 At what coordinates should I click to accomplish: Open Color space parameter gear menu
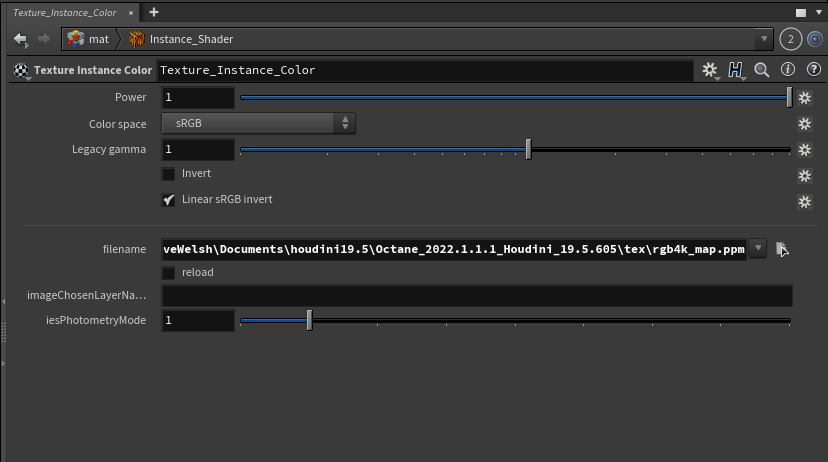point(804,124)
